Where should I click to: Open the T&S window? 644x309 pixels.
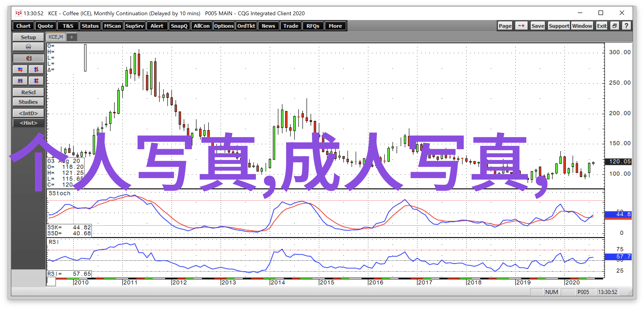point(68,26)
